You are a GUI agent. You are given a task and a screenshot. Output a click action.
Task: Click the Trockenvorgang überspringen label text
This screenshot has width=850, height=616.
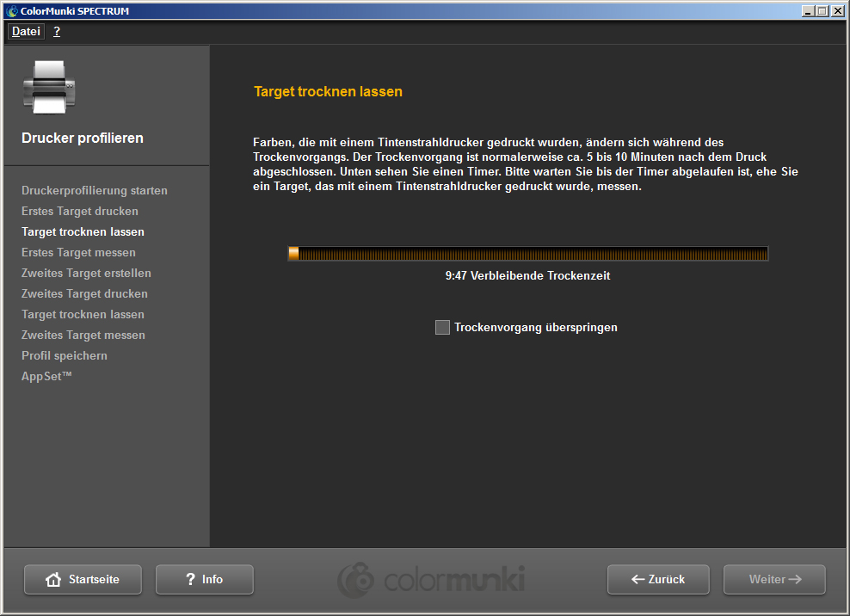point(536,327)
